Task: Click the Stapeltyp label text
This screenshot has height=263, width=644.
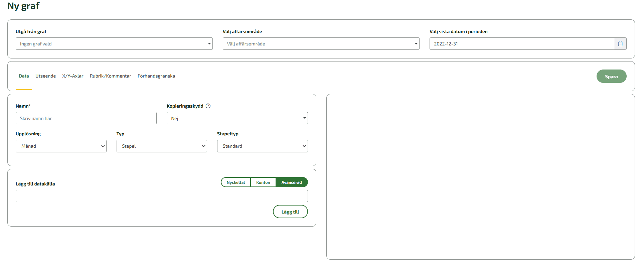Action: [x=228, y=134]
